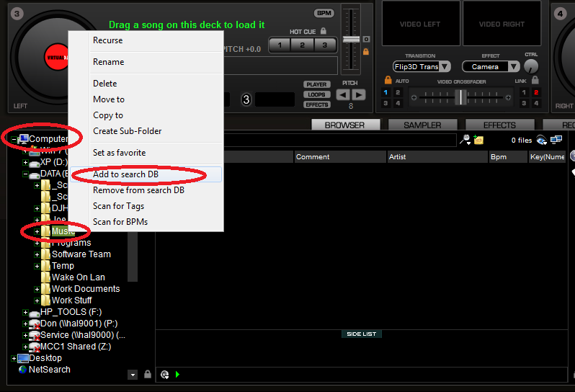Open the deck EFFECTS panel button
Screen dimensions: 575x392
click(317, 105)
